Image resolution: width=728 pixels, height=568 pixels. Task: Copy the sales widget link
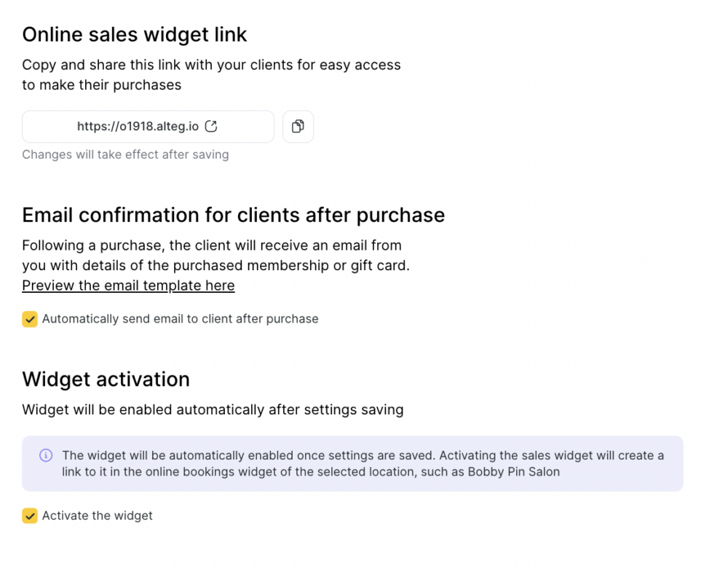pyautogui.click(x=298, y=126)
